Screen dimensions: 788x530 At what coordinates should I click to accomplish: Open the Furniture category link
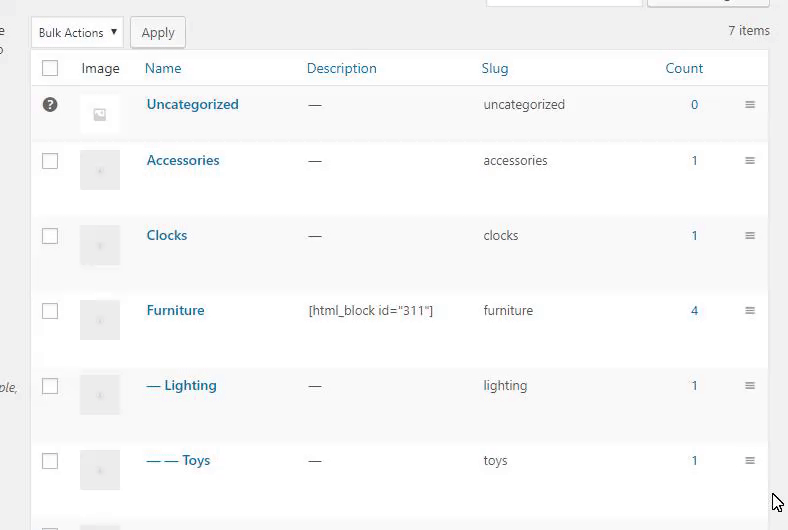click(x=175, y=311)
